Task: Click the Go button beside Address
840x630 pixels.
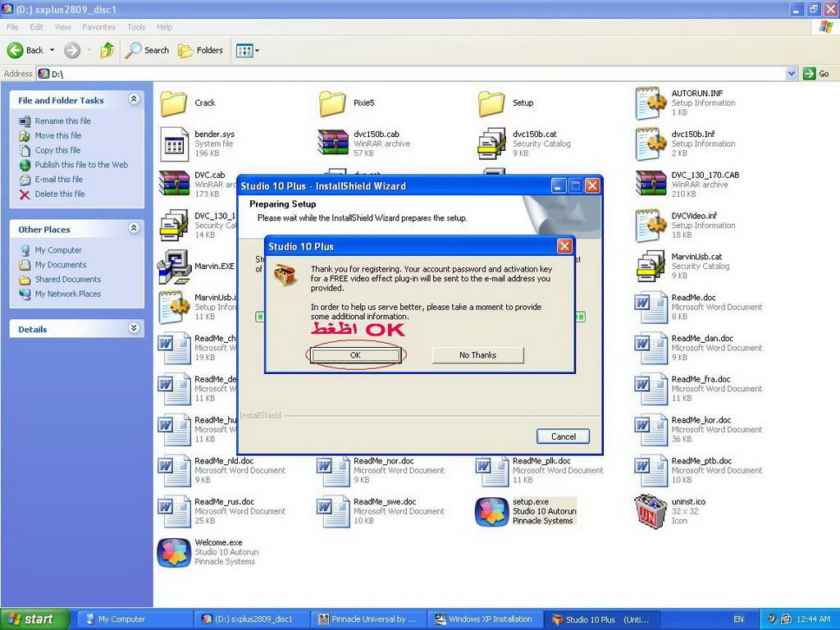Action: 817,73
